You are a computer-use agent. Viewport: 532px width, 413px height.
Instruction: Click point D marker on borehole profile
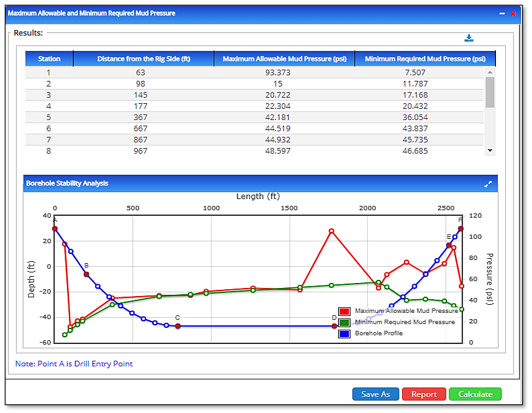(x=334, y=326)
